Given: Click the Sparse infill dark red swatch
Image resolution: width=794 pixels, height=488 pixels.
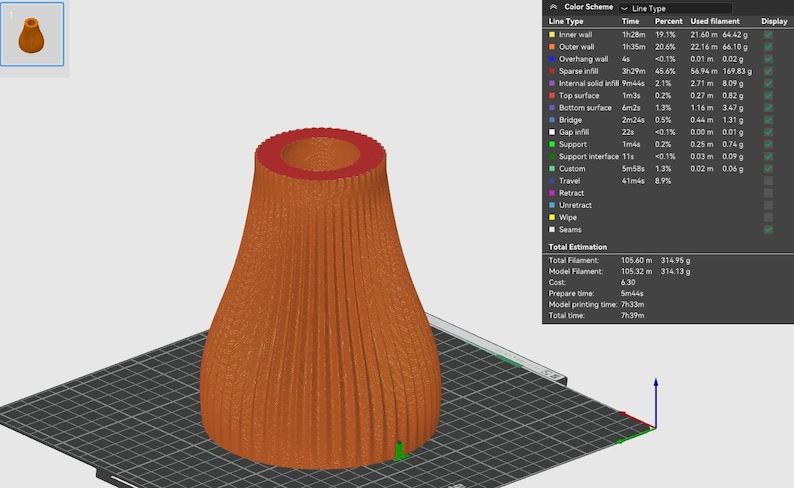Looking at the screenshot, I should coord(552,71).
